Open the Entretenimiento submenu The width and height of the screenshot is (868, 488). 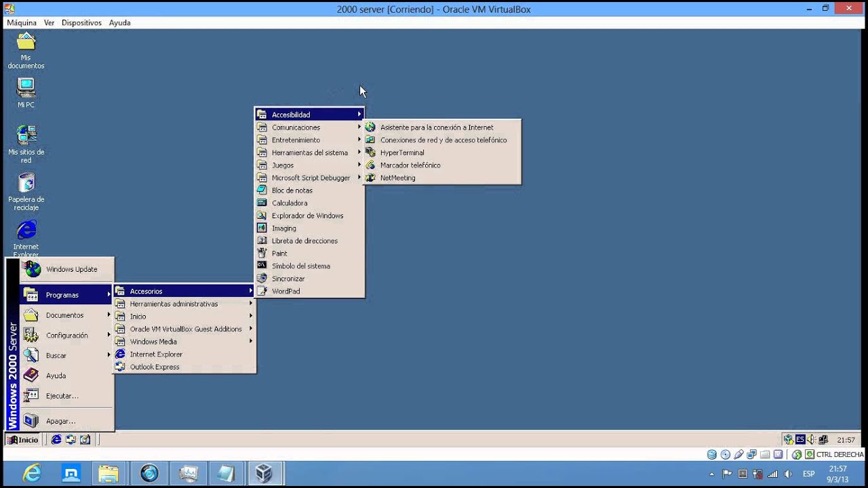tap(309, 140)
